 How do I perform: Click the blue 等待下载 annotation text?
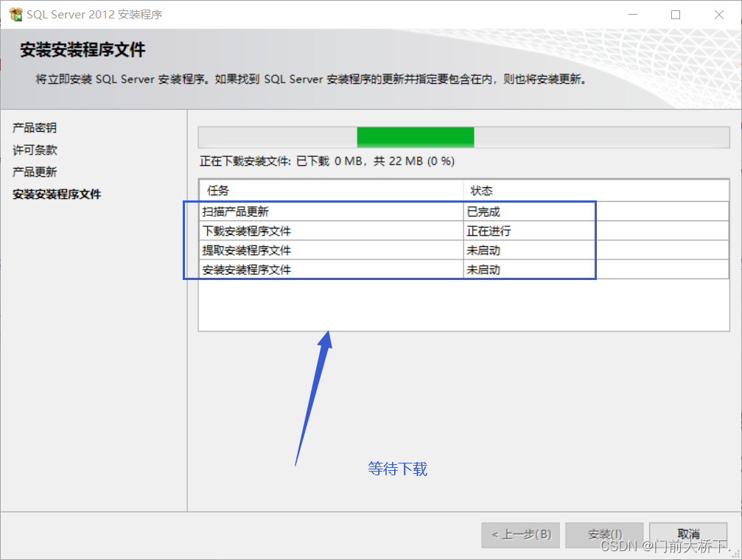[x=397, y=469]
